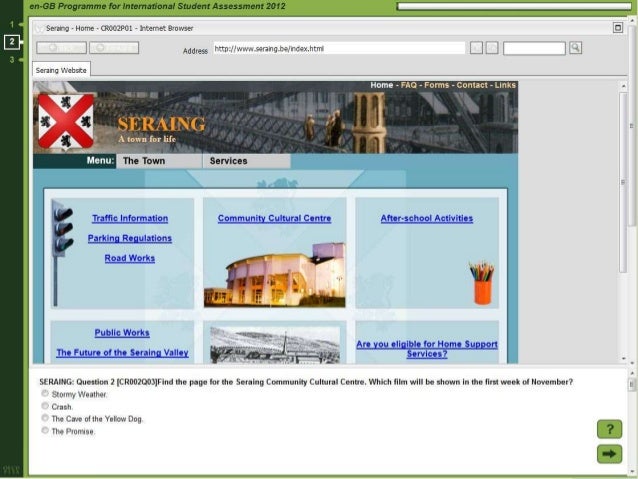Select The Cave of the Yellow Dog
This screenshot has height=479, width=638.
coord(45,418)
